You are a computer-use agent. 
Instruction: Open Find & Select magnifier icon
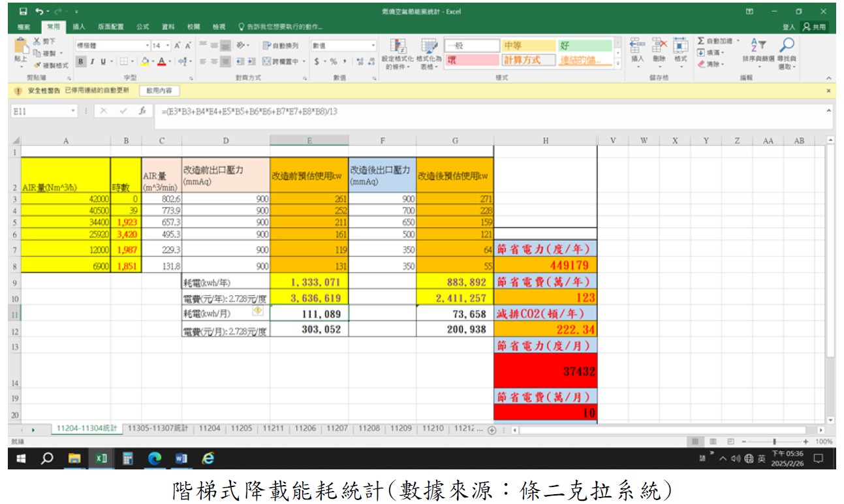tap(788, 44)
